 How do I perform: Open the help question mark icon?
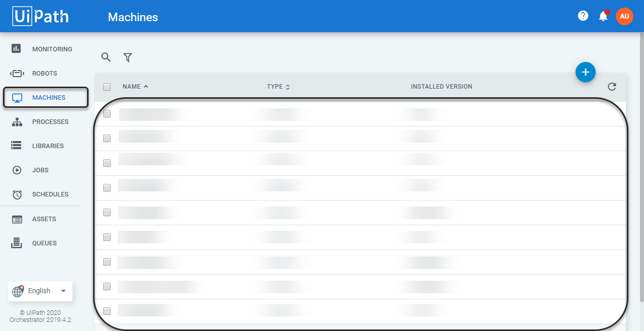pos(583,16)
